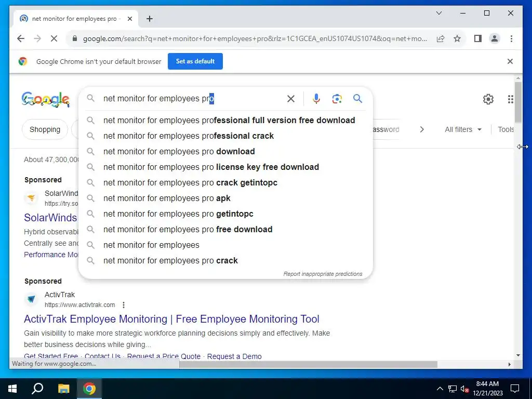Click the vertical scrollbar down arrow
Viewport: 532px width, 399px height.
[518, 355]
